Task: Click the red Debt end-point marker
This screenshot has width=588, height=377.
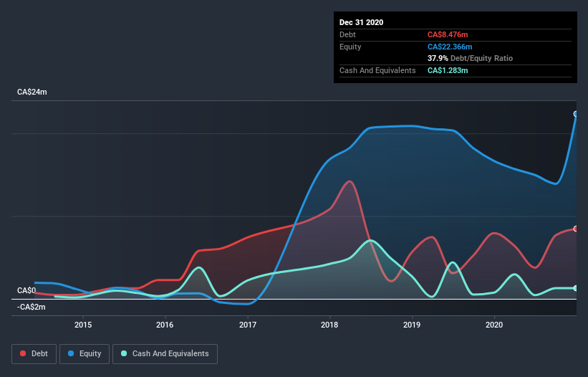Action: point(576,229)
